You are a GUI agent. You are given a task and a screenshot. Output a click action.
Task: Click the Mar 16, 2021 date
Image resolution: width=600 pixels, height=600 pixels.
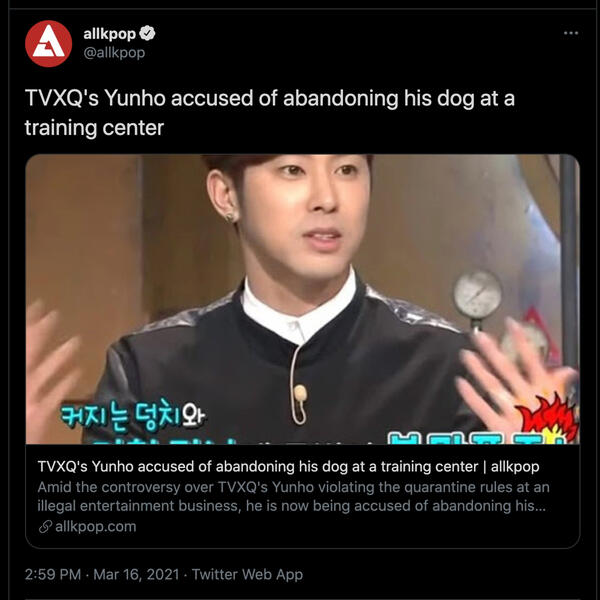click(136, 574)
